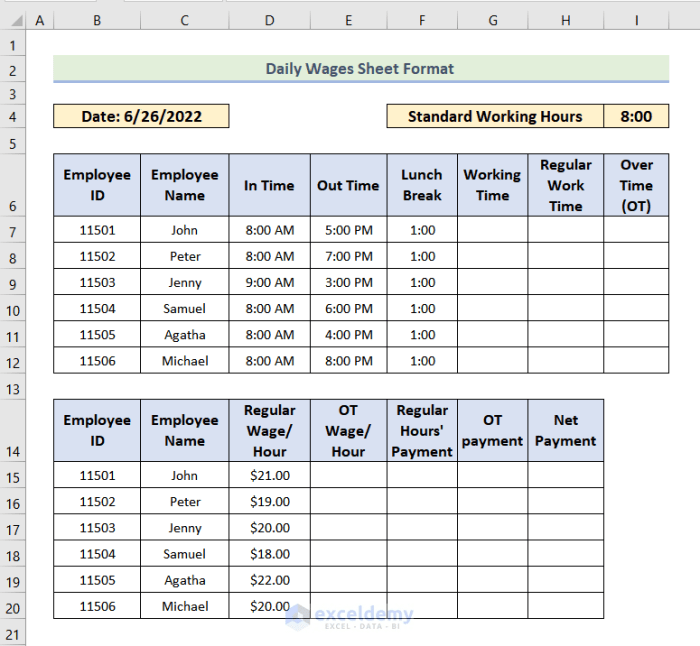Click the Regular Work Time header
The image size is (700, 646).
(566, 185)
